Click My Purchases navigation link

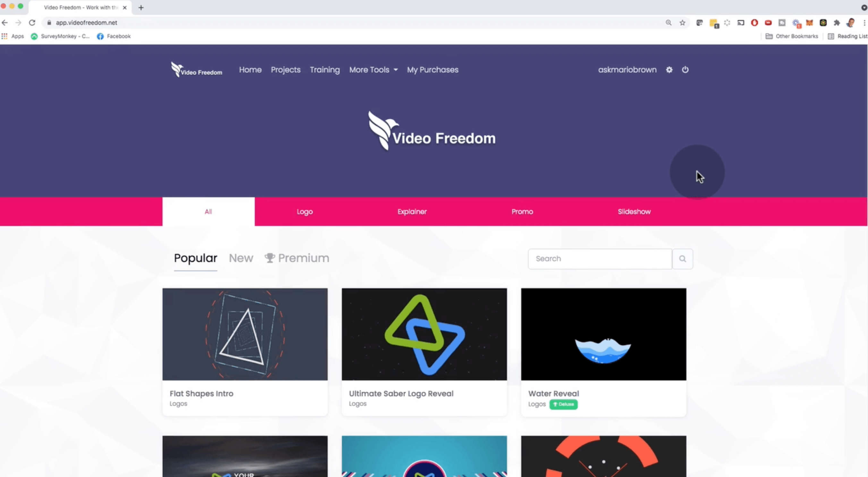(432, 69)
